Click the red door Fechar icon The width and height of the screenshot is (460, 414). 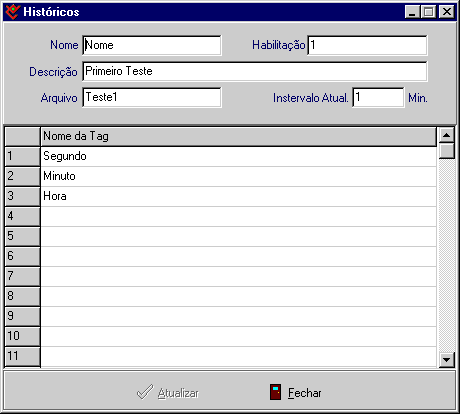(275, 392)
